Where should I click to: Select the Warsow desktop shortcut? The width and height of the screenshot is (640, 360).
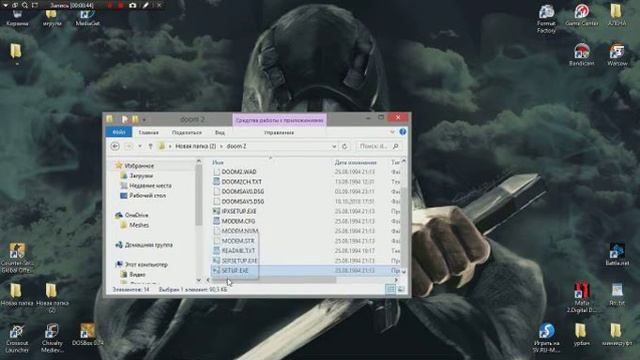[x=617, y=55]
